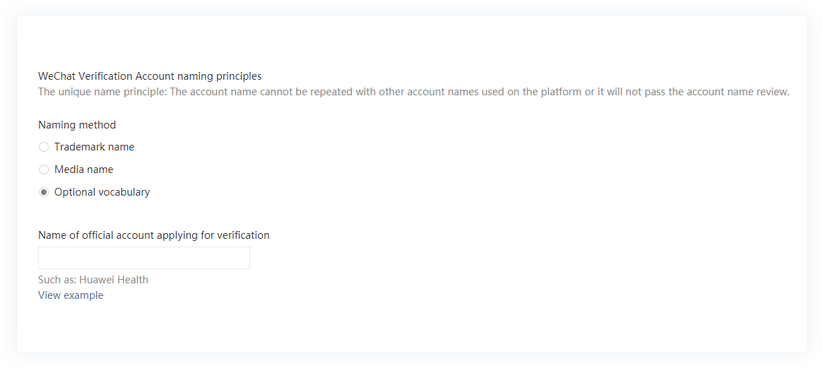Image resolution: width=823 pixels, height=368 pixels.
Task: Select the Optional vocabulary radio circle
Action: tap(44, 192)
